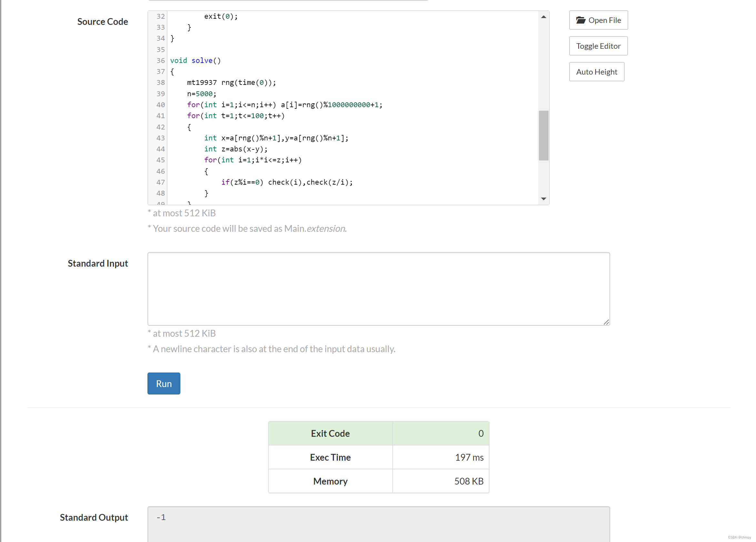This screenshot has height=542, width=756.
Task: Click the input box resize handle
Action: (606, 322)
